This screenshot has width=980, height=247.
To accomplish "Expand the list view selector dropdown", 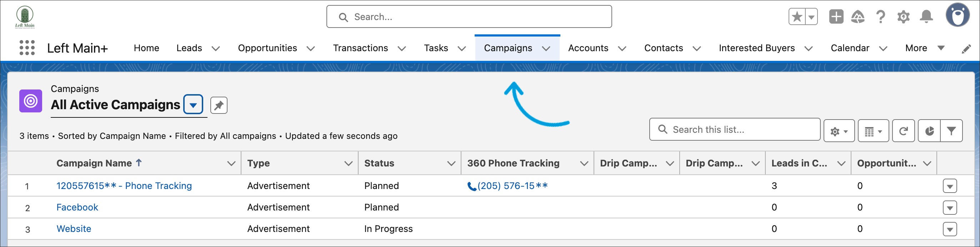I will pos(193,105).
